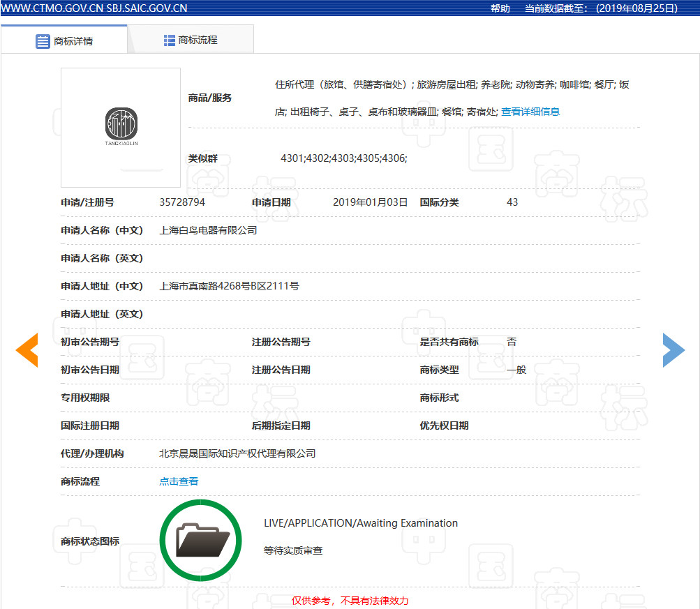The image size is (700, 609).
Task: Click the orange left navigation arrow
Action: [x=26, y=350]
